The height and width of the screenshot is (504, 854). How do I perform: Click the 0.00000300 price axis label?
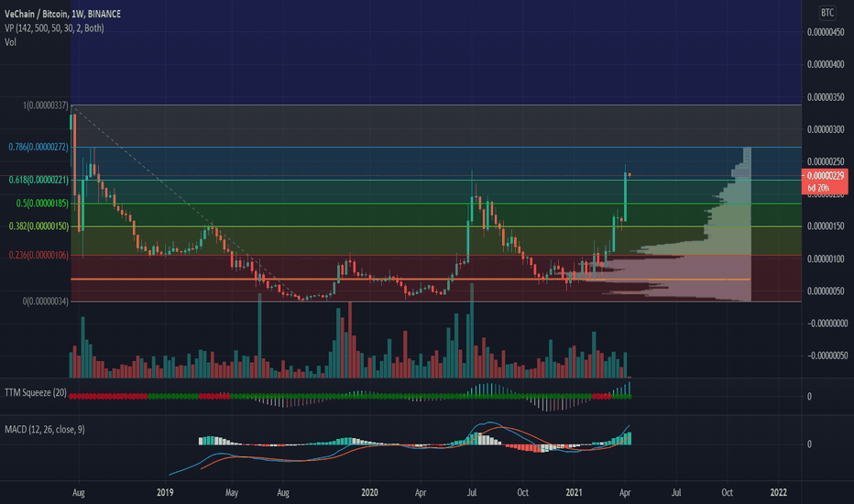(x=826, y=130)
